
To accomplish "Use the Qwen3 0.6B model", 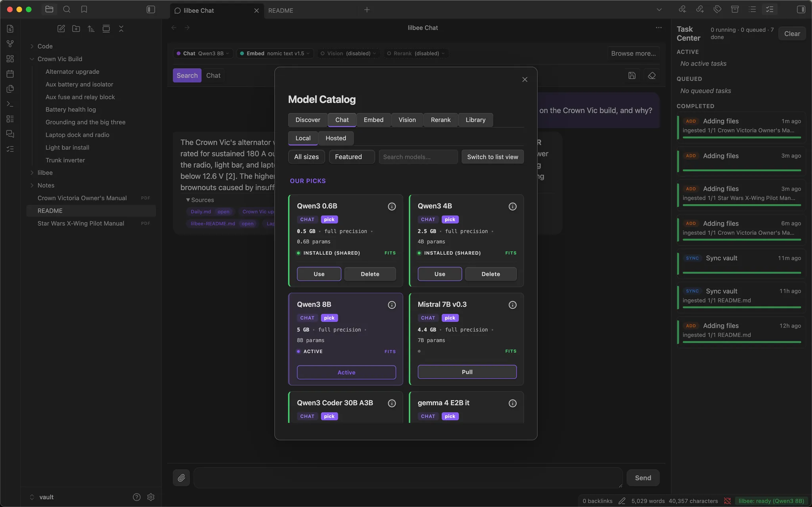I will (319, 274).
